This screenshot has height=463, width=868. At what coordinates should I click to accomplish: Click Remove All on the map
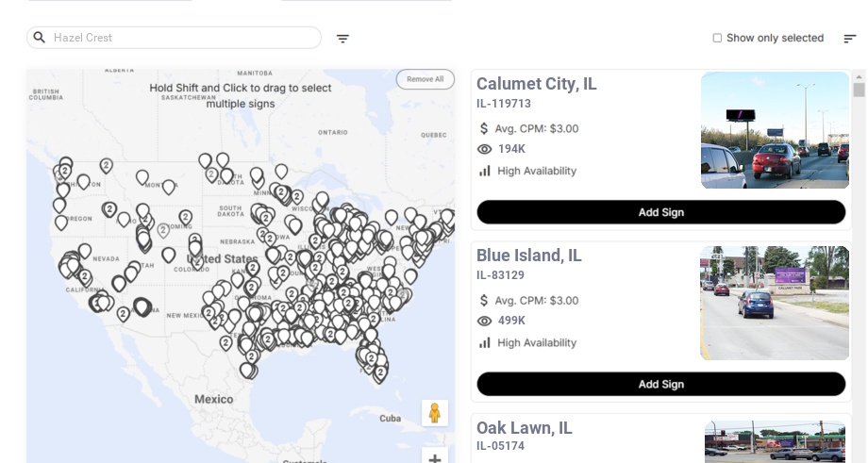[425, 79]
